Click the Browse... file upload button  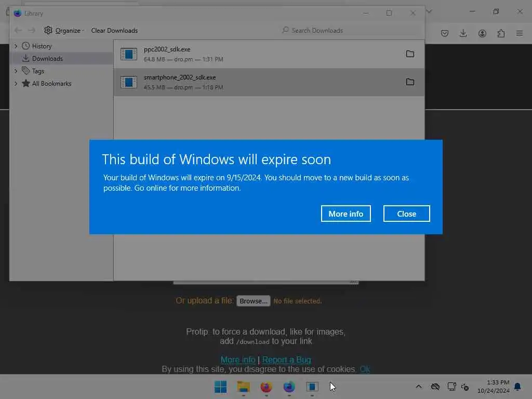coord(254,301)
